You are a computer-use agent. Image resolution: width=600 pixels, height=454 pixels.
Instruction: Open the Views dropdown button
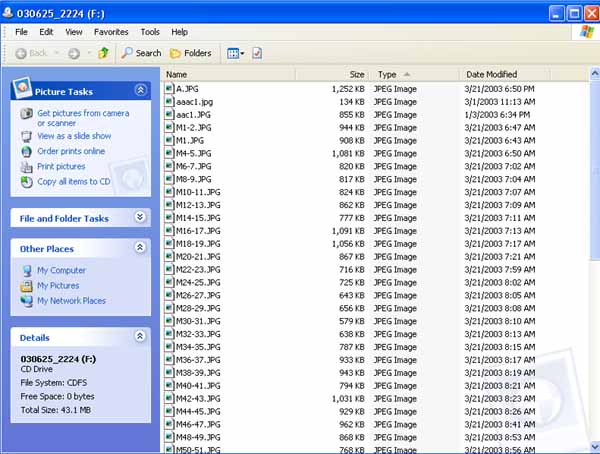point(235,53)
